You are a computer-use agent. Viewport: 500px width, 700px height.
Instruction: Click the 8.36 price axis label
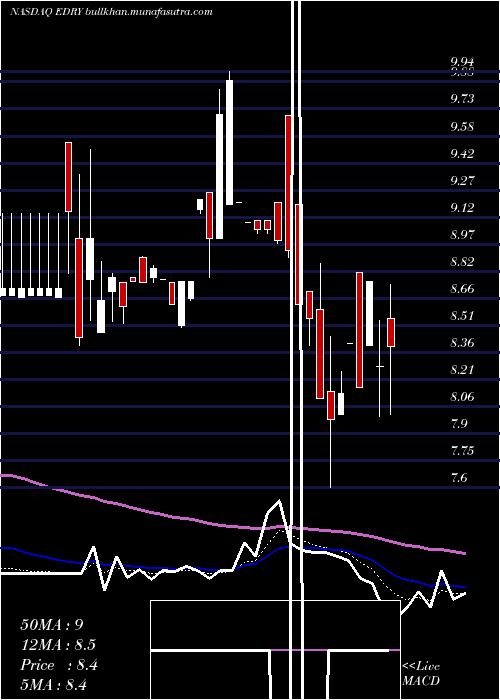(x=462, y=343)
